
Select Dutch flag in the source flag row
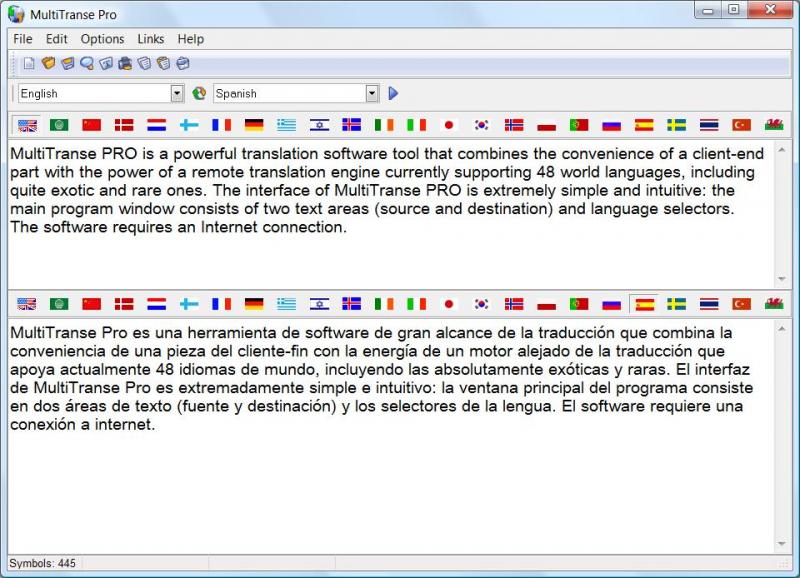coord(157,125)
